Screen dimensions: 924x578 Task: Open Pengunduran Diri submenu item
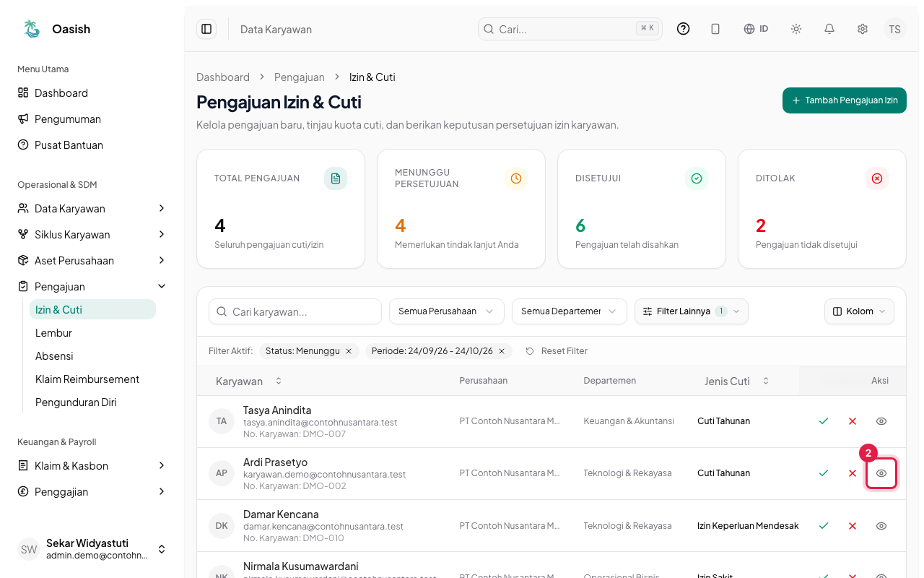pyautogui.click(x=92, y=402)
